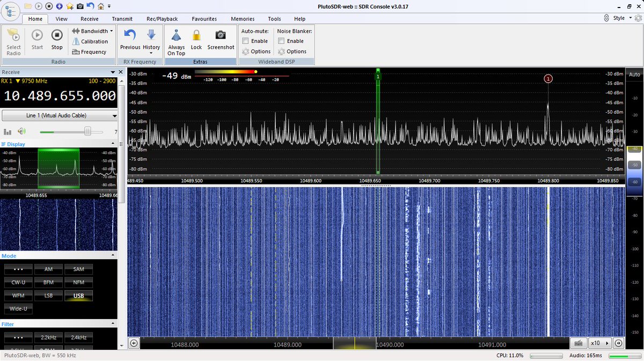Open the Rec/Playback ribbon tab
Screen dimensions: 644x361
[x=162, y=19]
